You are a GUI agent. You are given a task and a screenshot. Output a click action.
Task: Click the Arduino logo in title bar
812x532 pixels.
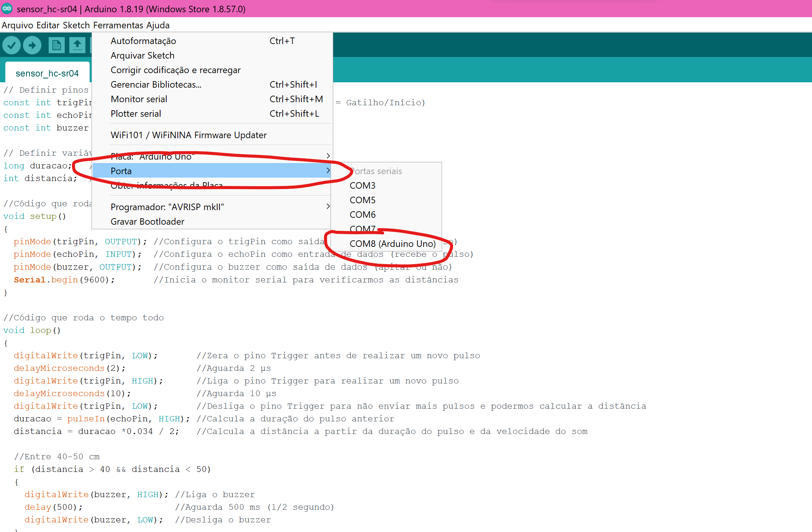7,8
